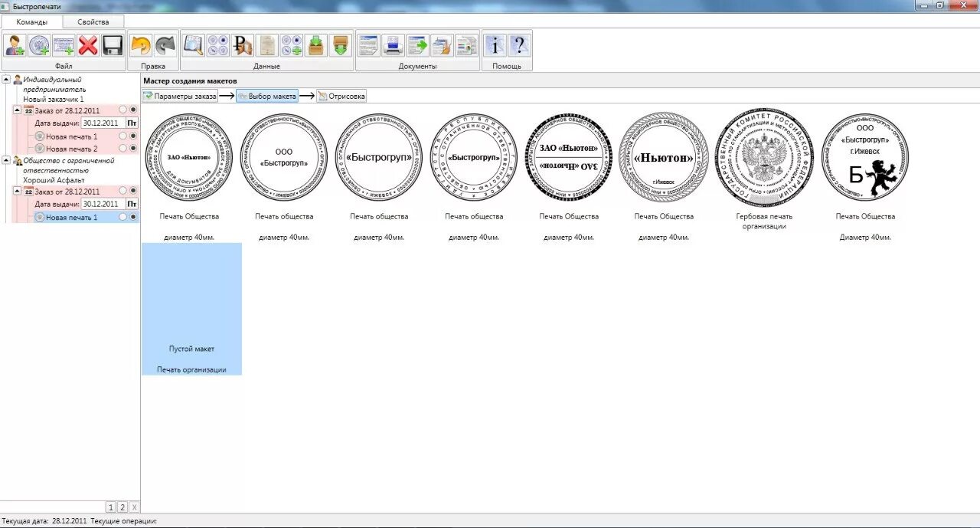Choose the «Ньютон» г.Ижевск ornate border stamp
The image size is (980, 528).
point(663,157)
